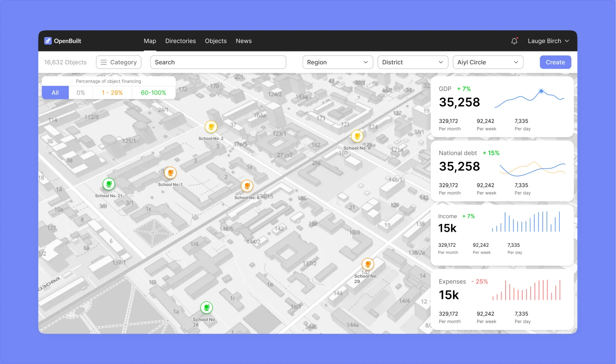Click the Create button

click(555, 62)
